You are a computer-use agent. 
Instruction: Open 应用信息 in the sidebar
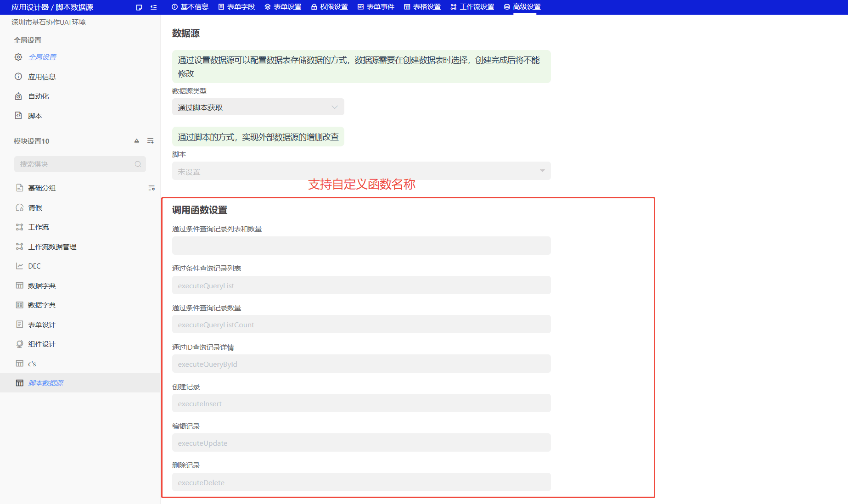[x=42, y=77]
